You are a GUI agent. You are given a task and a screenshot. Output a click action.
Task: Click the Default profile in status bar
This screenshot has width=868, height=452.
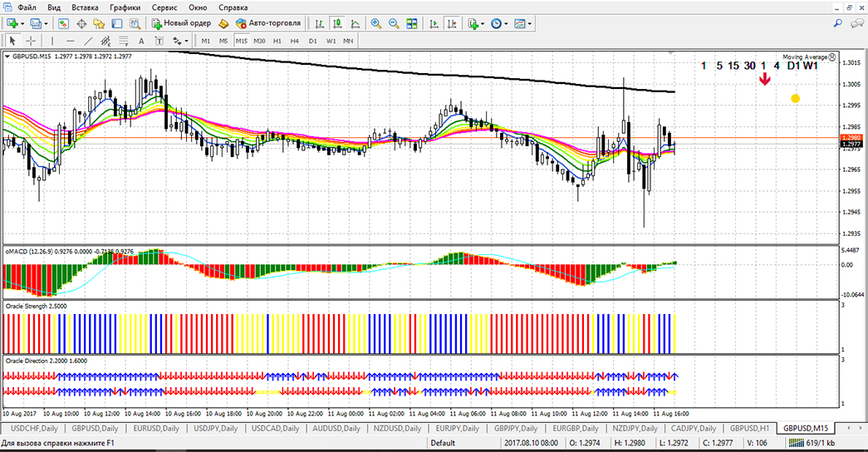pos(443,443)
